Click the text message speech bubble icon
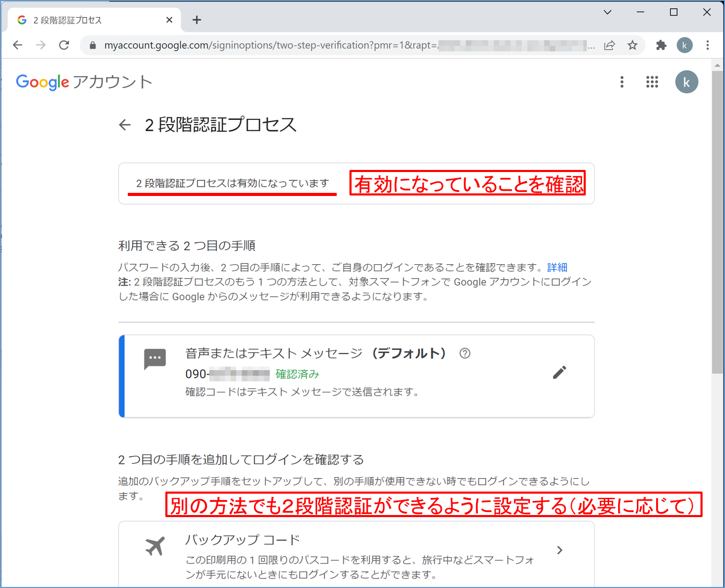Viewport: 725px width, 588px height. pos(155,359)
